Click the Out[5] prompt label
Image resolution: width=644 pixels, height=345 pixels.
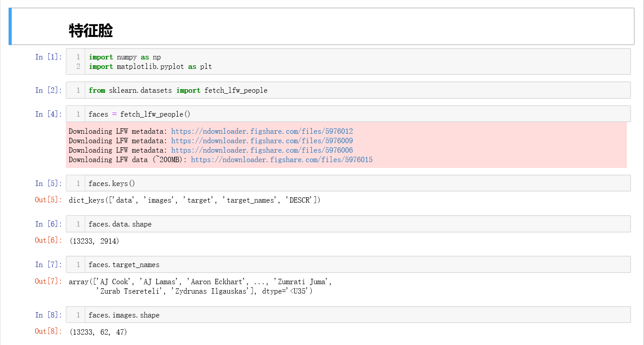click(49, 200)
